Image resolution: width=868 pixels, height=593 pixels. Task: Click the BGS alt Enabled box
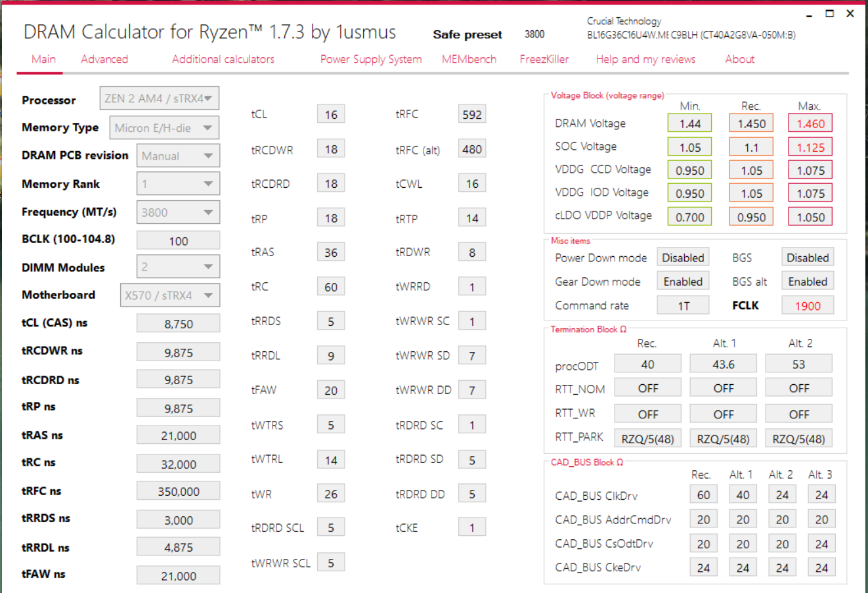[808, 281]
